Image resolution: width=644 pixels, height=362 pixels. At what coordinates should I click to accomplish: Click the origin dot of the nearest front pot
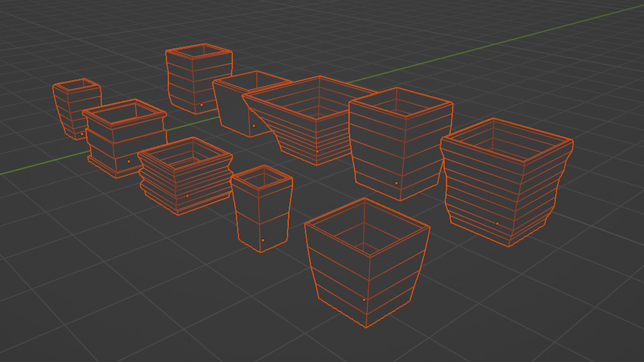[x=364, y=300]
